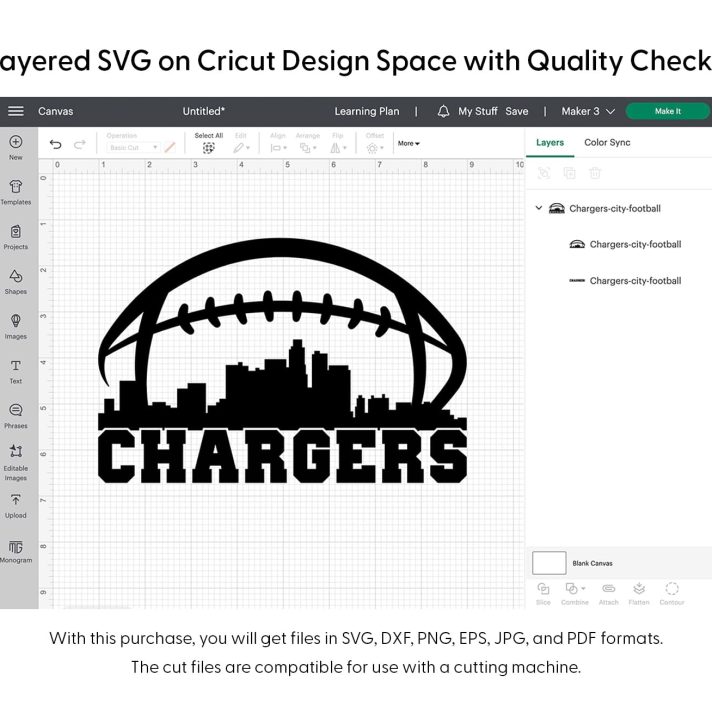Image resolution: width=712 pixels, height=712 pixels.
Task: Click the Delete trash icon in Layers panel
Action: pos(595,173)
